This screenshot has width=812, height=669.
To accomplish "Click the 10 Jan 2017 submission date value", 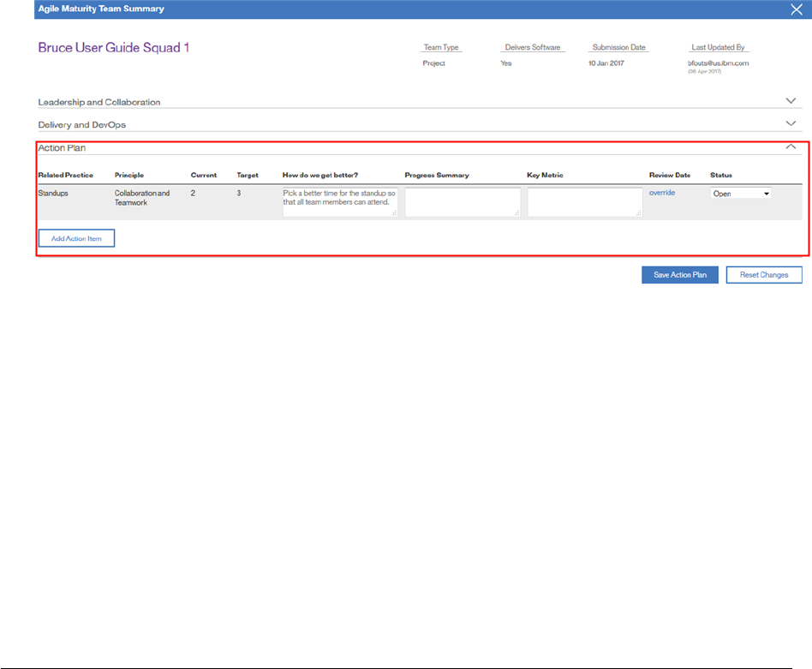I will (606, 63).
